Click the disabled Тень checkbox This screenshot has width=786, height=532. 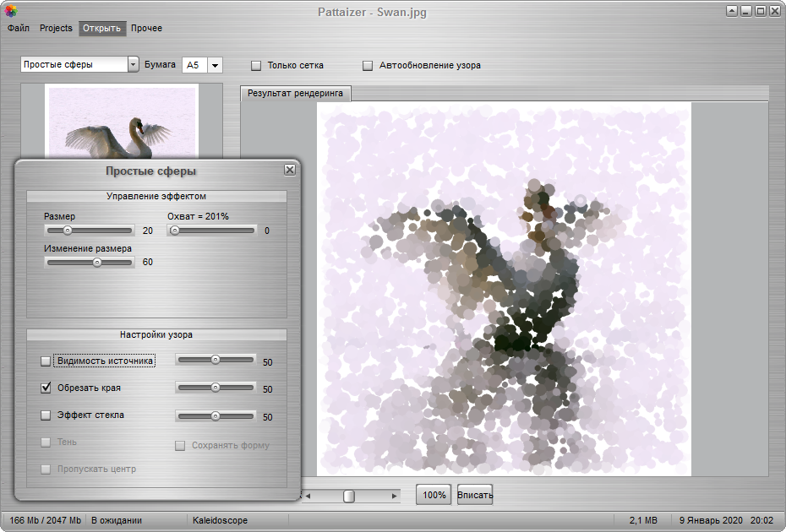point(46,442)
